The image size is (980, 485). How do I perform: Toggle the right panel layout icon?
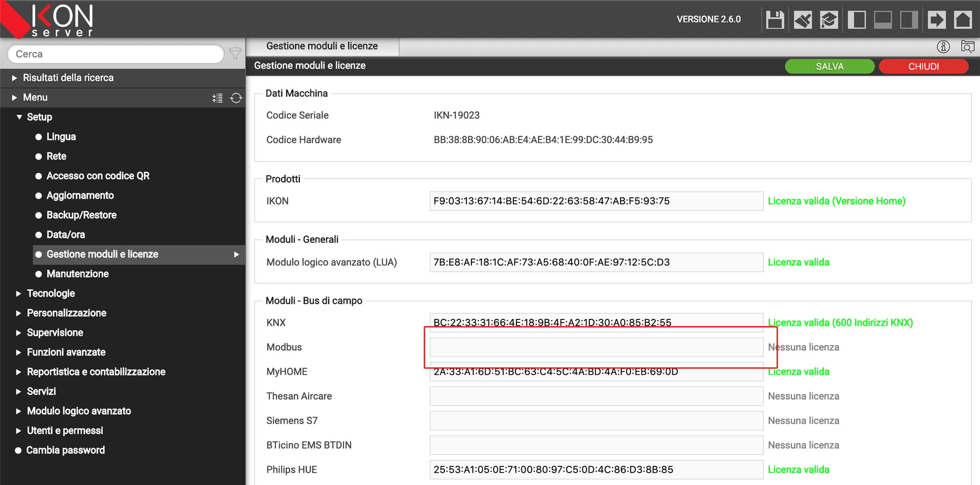coord(909,20)
